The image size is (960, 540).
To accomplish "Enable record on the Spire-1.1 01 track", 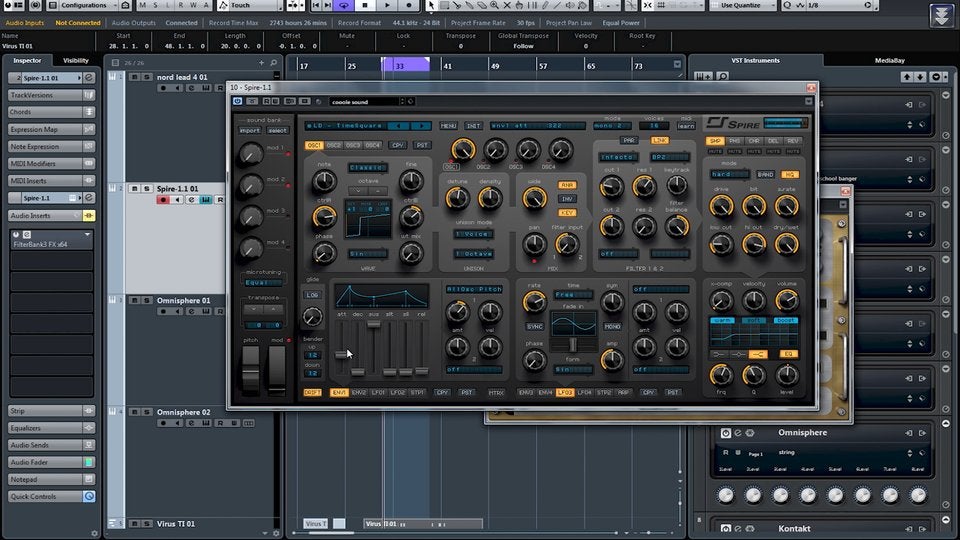I will coord(163,200).
